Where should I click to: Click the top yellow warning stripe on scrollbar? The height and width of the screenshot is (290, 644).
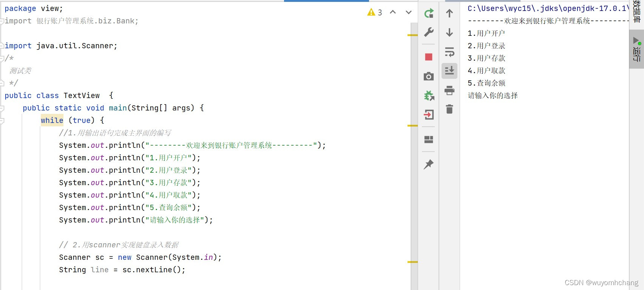[x=412, y=35]
